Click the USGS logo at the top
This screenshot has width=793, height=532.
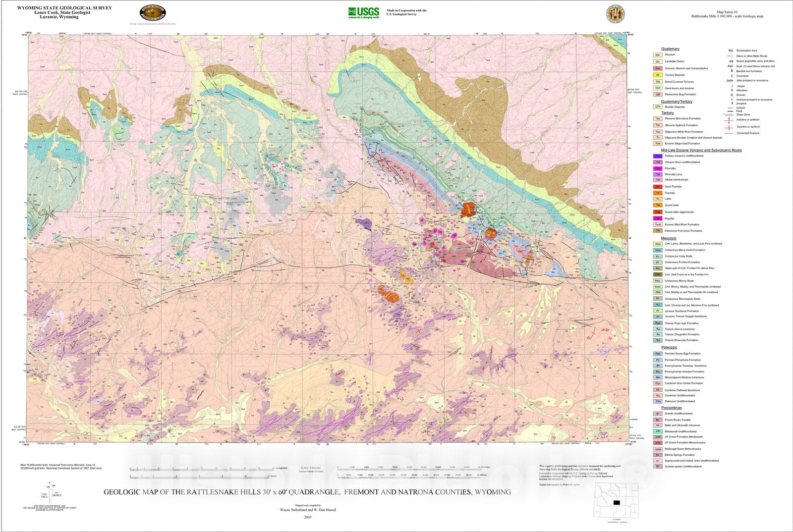pyautogui.click(x=363, y=12)
